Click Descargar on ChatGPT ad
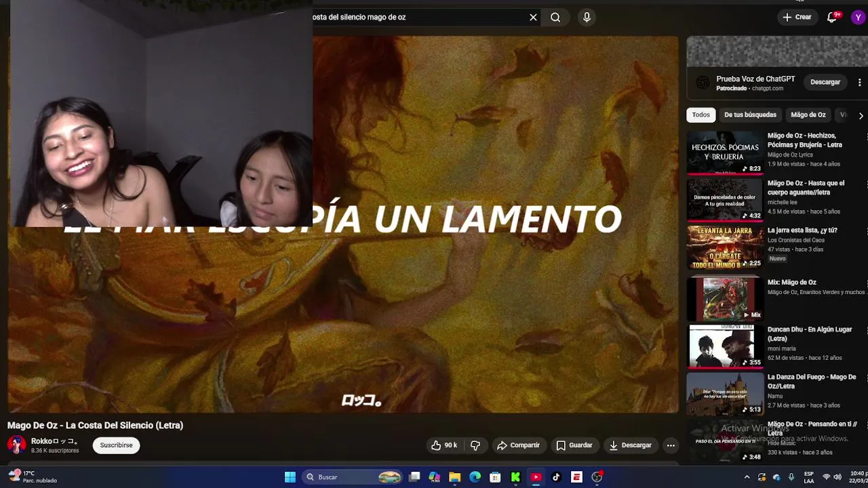This screenshot has width=868, height=488. pos(825,82)
